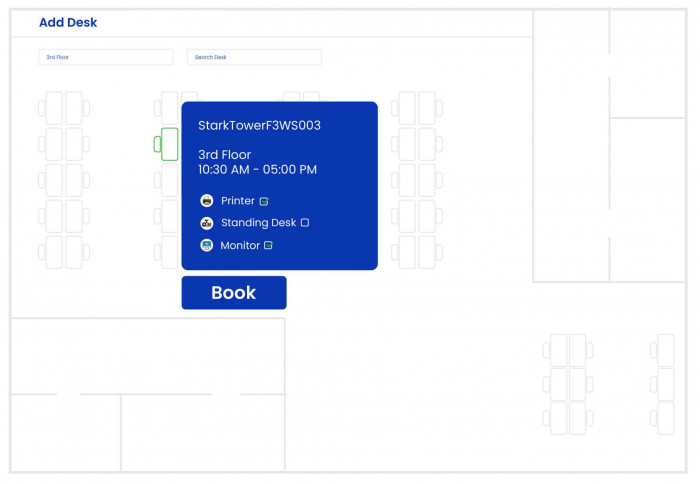700x484 pixels.
Task: Click the Add Desk heading
Action: (x=68, y=22)
